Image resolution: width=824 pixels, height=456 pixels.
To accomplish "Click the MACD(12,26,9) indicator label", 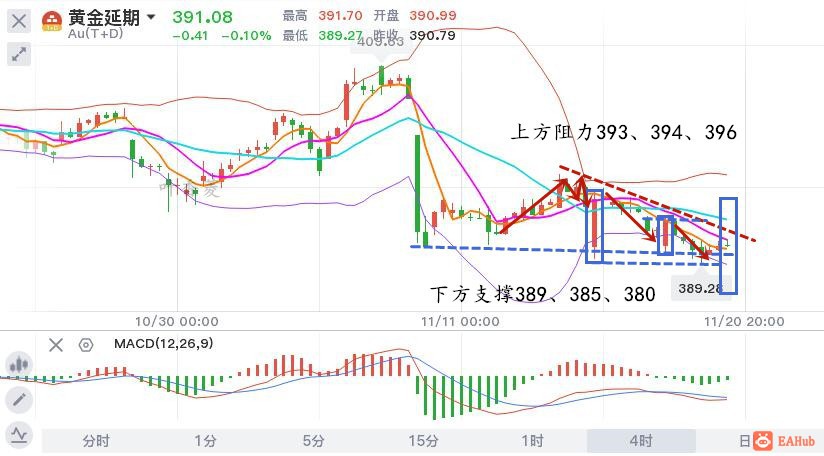I will pos(163,344).
